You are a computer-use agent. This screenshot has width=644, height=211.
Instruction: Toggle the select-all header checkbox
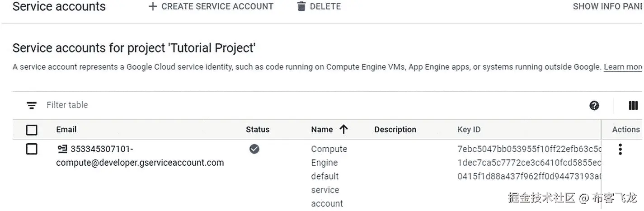[x=32, y=130]
